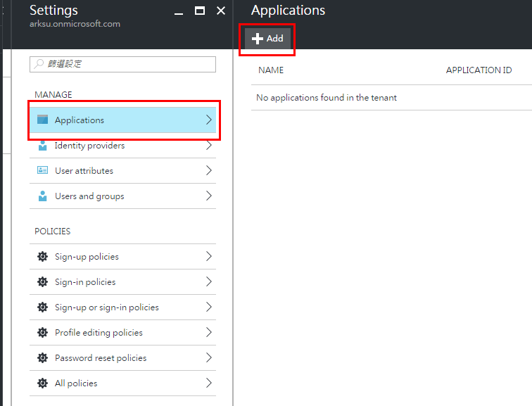Click the User attributes card icon

tap(42, 171)
